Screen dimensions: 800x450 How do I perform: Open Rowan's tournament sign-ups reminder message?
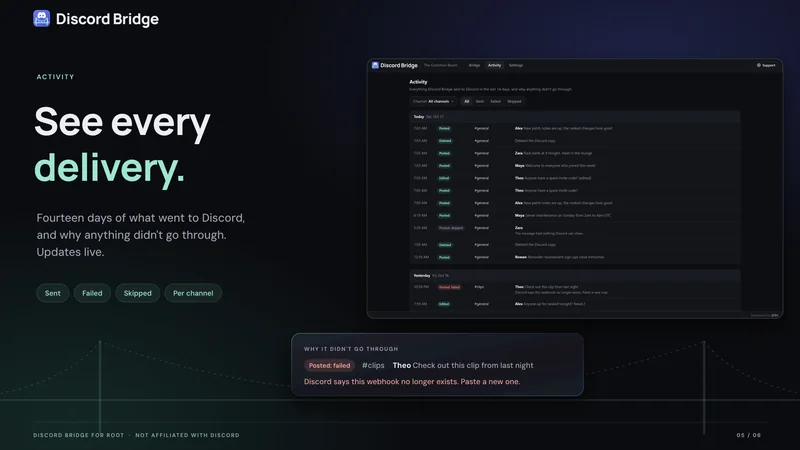(559, 257)
